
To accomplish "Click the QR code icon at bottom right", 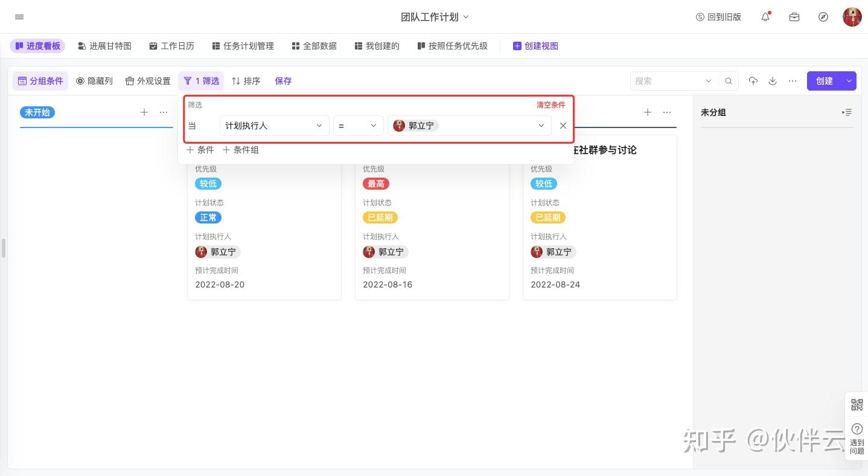I will point(857,405).
